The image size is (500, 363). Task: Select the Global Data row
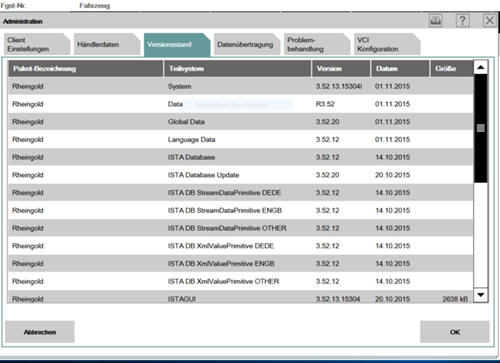[240, 122]
